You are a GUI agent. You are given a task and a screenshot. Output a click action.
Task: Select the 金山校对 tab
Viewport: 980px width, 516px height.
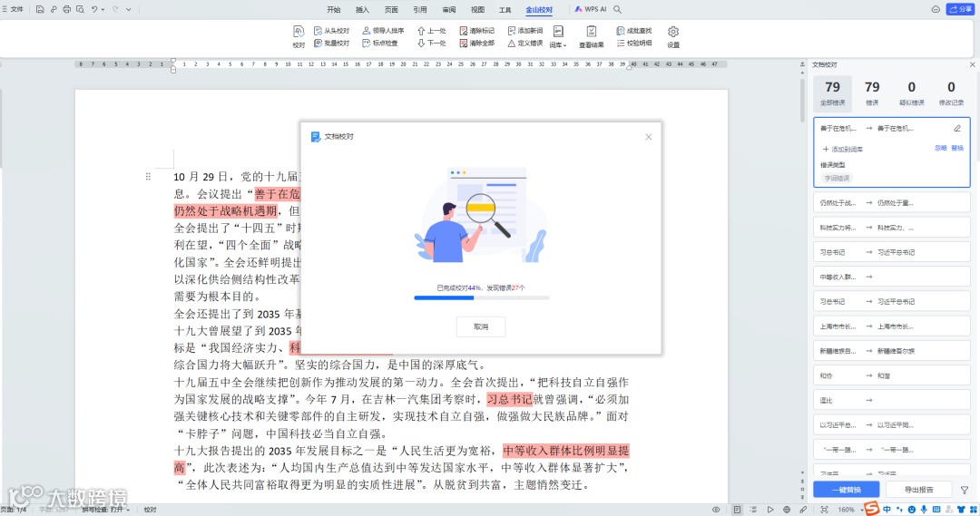click(539, 9)
